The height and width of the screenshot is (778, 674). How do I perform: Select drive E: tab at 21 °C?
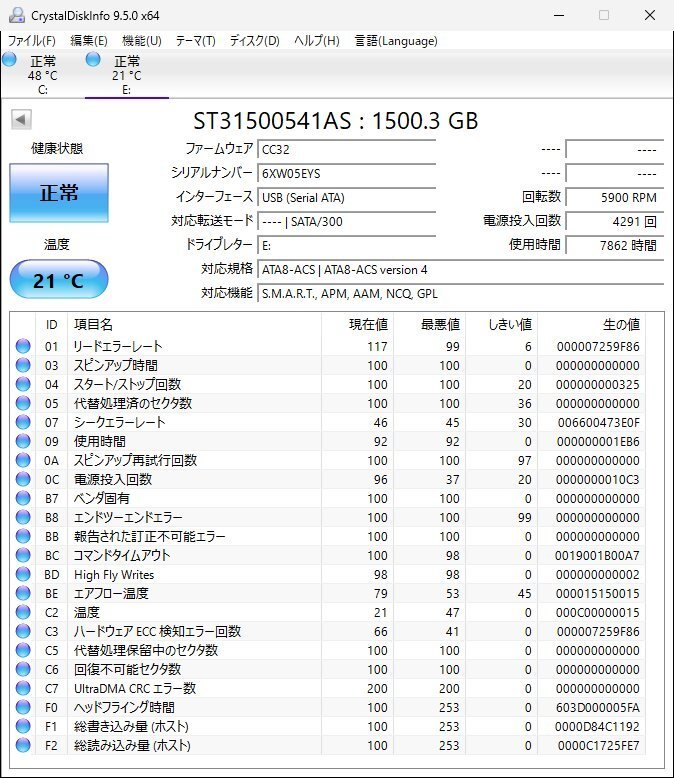(127, 74)
